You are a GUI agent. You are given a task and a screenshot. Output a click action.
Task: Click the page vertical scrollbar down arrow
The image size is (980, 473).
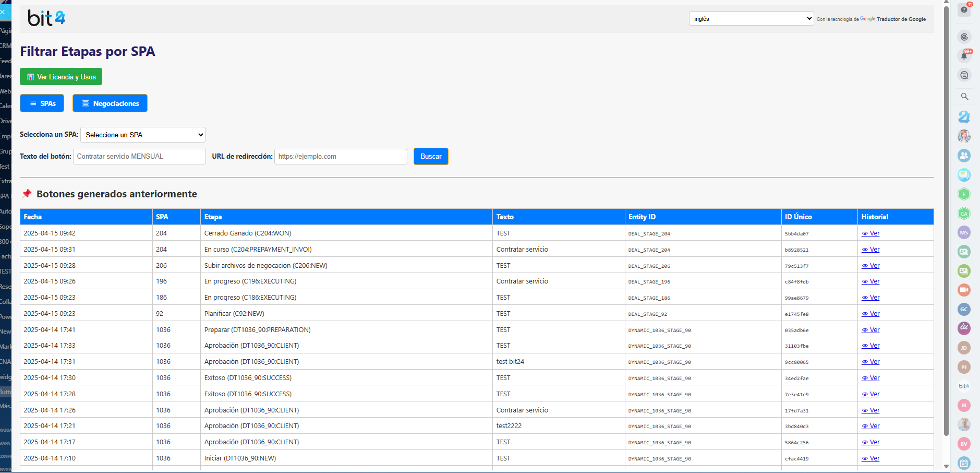click(x=946, y=466)
